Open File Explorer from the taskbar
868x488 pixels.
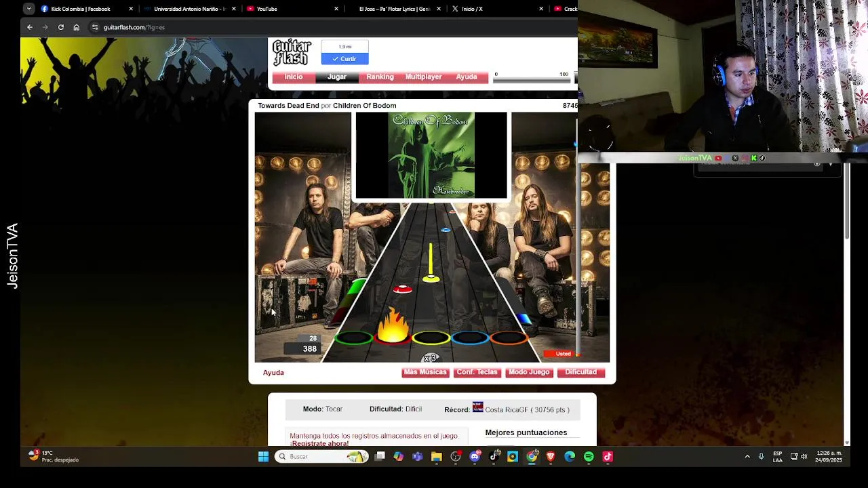coord(437,457)
